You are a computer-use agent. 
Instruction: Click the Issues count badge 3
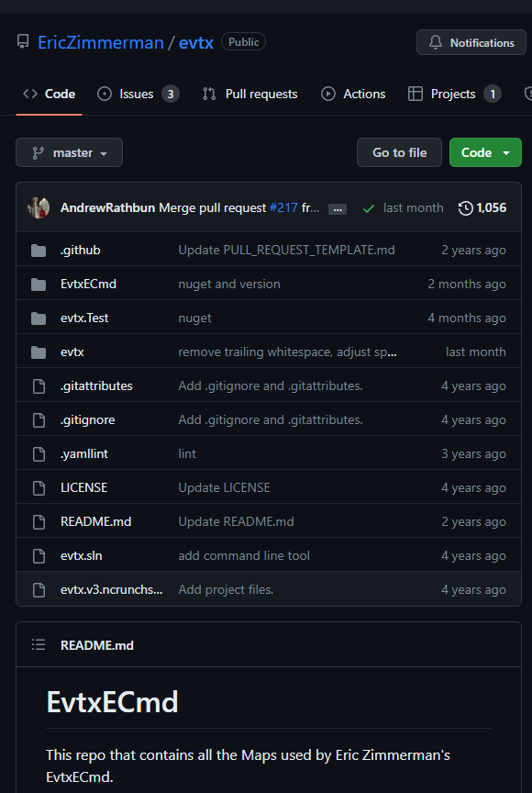click(x=171, y=94)
